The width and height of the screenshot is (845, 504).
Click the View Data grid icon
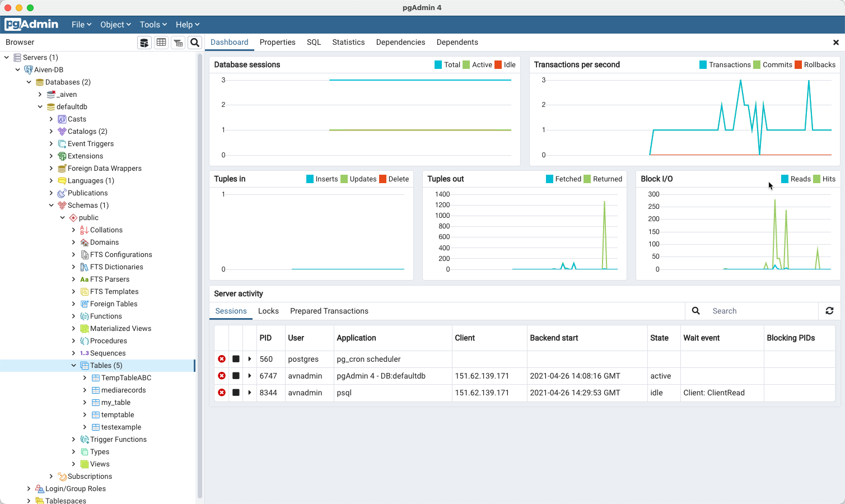point(161,42)
